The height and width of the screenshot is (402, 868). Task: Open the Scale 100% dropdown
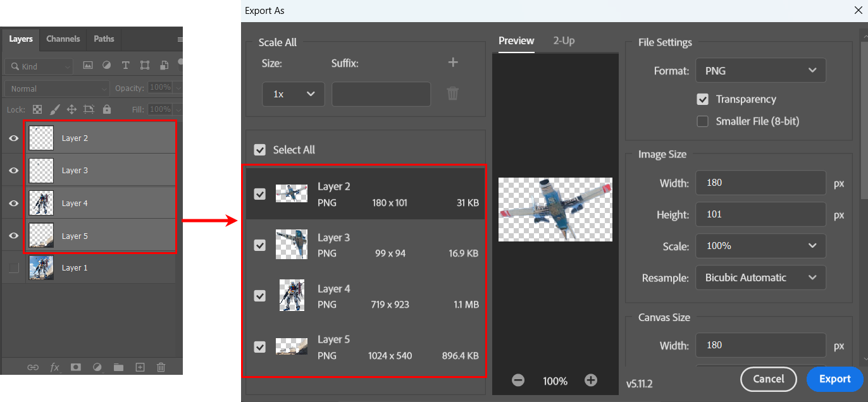pyautogui.click(x=761, y=245)
